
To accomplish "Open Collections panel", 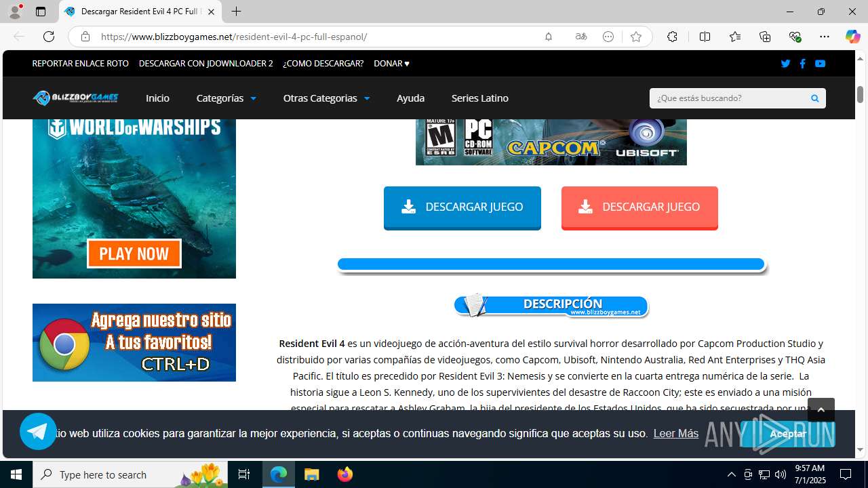I will click(765, 37).
